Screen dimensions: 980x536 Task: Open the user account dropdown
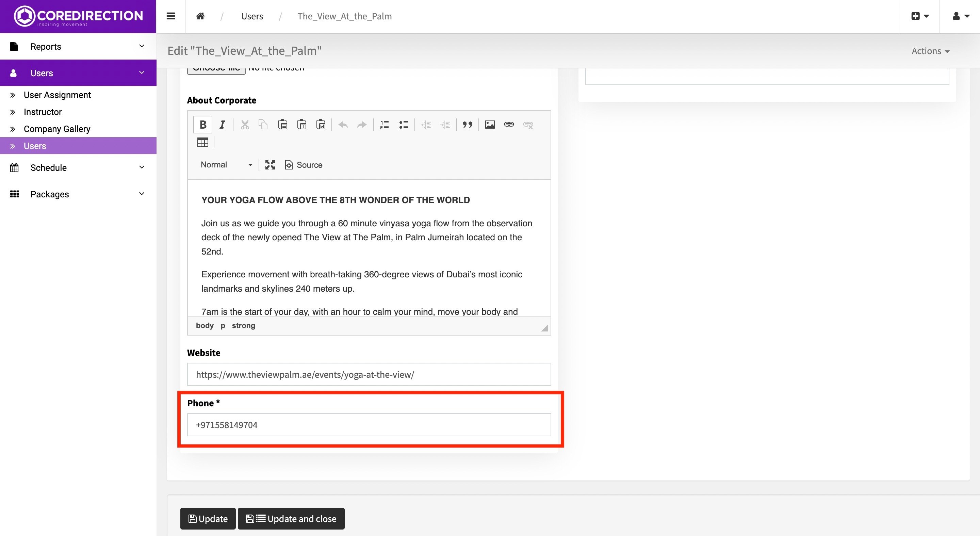(x=960, y=16)
